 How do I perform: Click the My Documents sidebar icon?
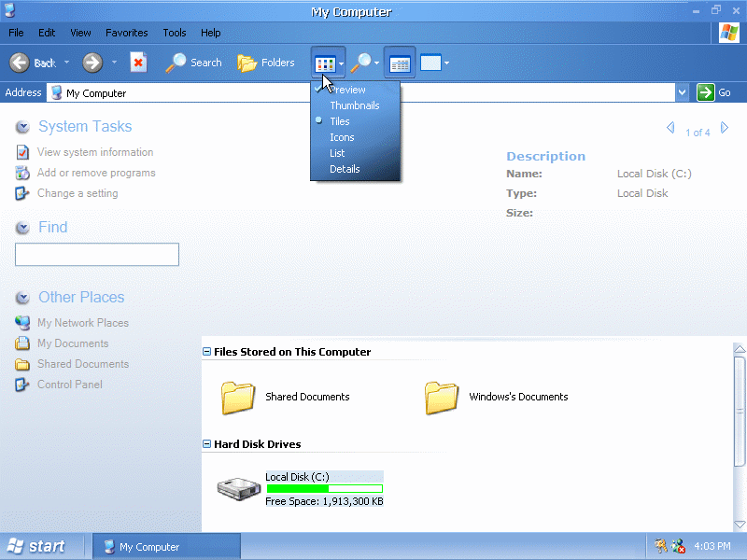pyautogui.click(x=21, y=343)
